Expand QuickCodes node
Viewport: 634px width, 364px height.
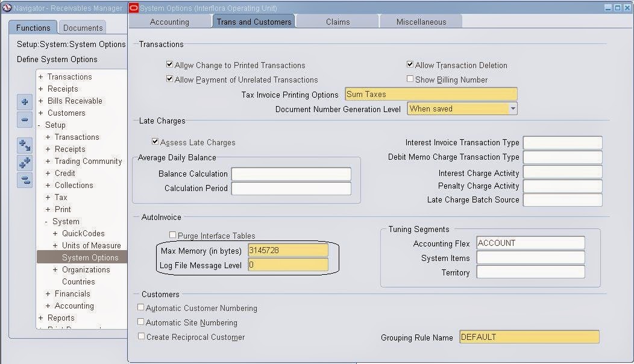coord(55,234)
